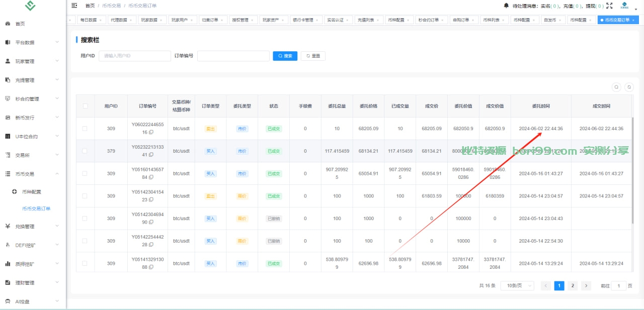Click the U本位合约 grid icon
Screen dimensions: 644x310
[8, 136]
